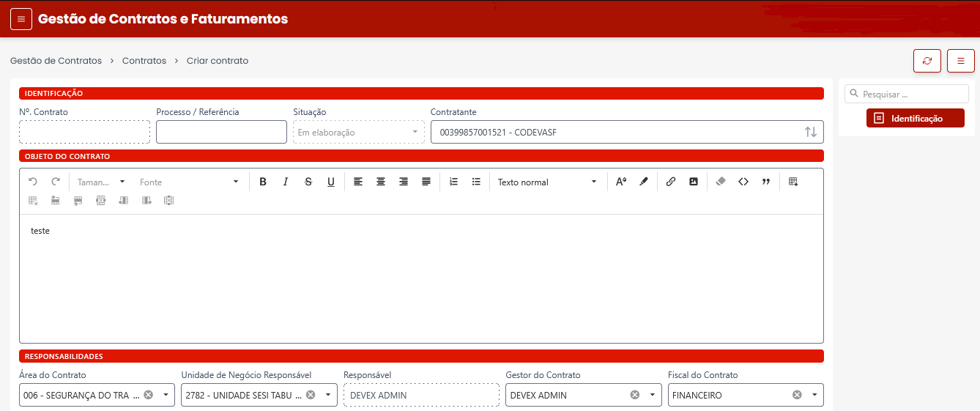Go to Gestão de Contratos breadcrumb

56,61
